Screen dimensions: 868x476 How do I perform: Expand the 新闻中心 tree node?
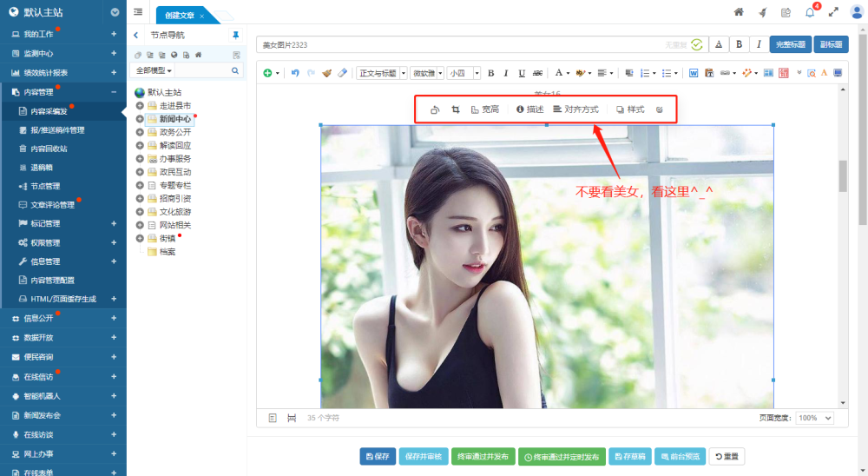click(x=141, y=119)
